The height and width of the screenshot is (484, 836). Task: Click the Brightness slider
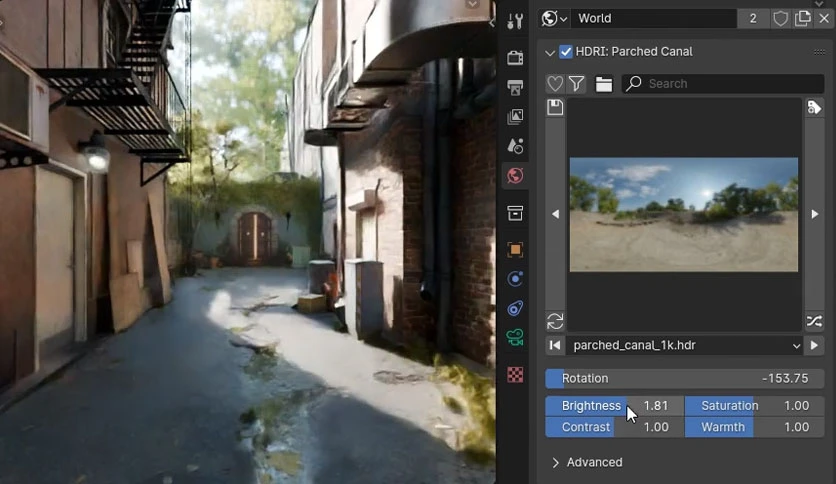(614, 406)
